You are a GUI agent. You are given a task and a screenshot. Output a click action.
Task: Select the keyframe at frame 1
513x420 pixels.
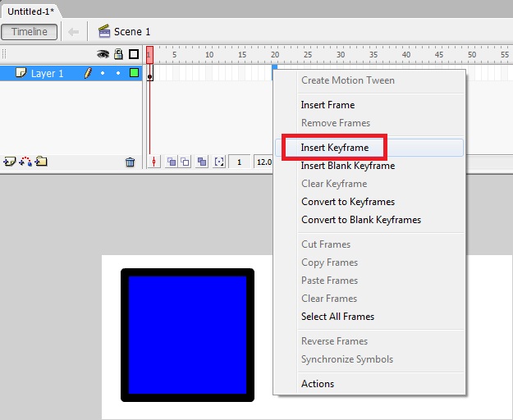[x=149, y=73]
